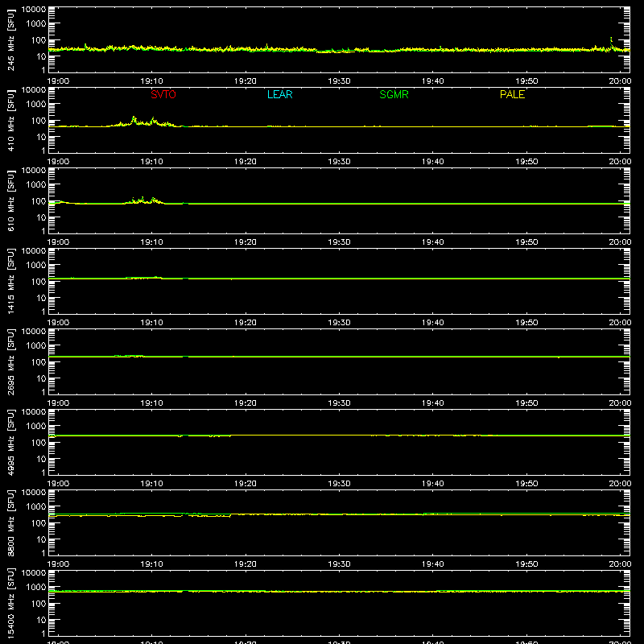Select the 4995 MHz [SFU] axis title
This screenshot has width=644, height=644.
[x=10, y=442]
